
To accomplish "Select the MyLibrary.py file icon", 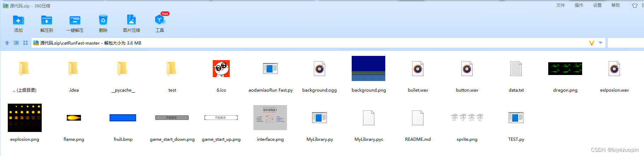I will [320, 117].
